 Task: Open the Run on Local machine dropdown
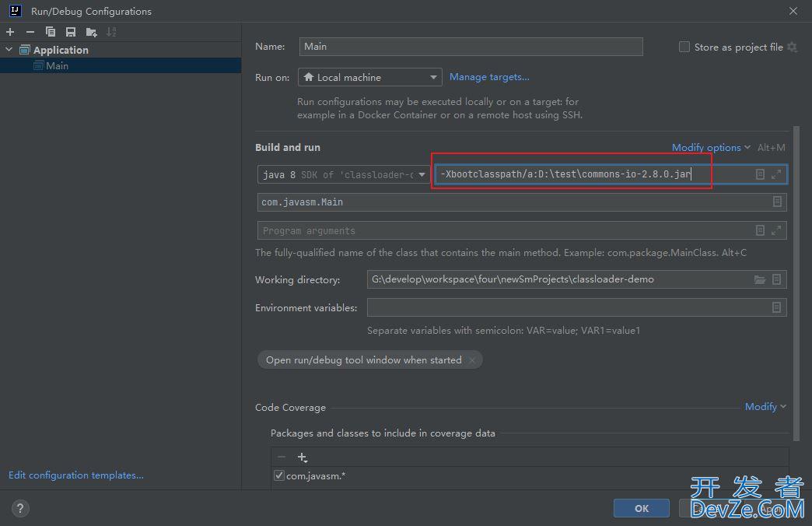369,77
